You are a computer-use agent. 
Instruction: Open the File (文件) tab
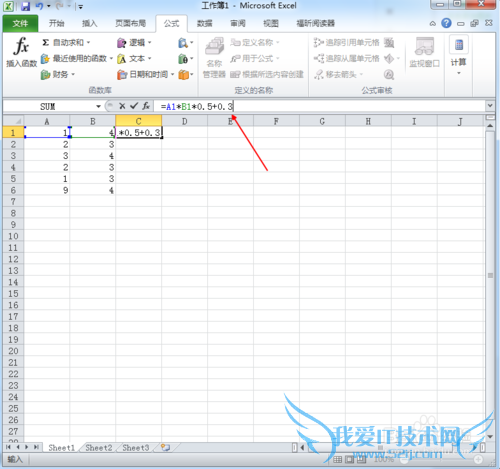[x=20, y=23]
